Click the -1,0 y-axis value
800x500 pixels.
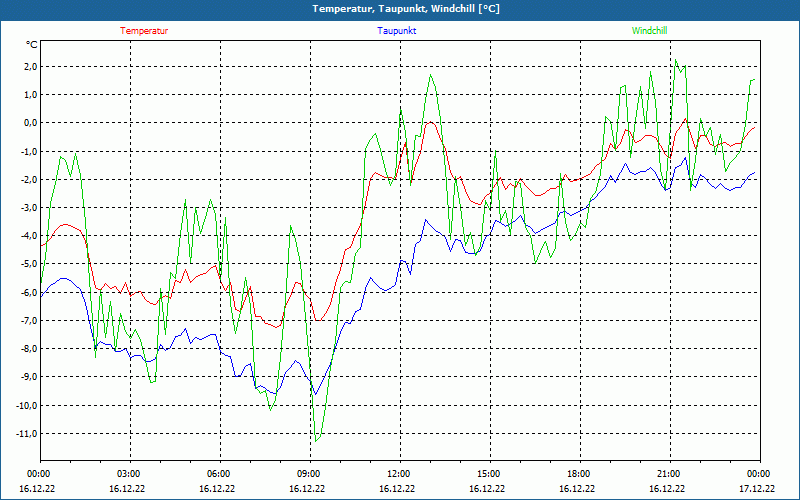click(29, 152)
